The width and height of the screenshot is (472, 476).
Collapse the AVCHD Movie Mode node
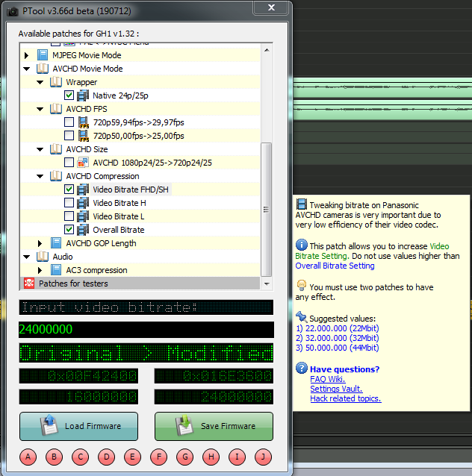tap(27, 69)
